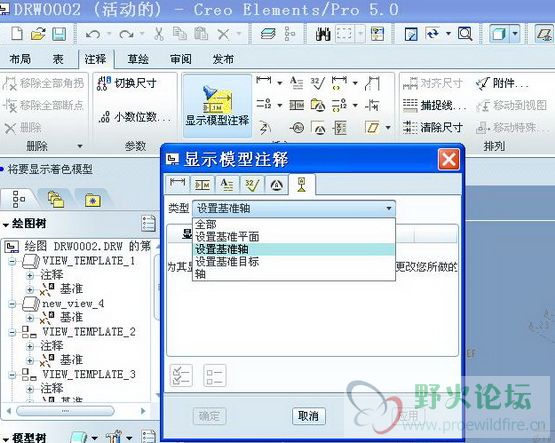Click the 清除尺寸 button
The image size is (555, 443).
(433, 127)
